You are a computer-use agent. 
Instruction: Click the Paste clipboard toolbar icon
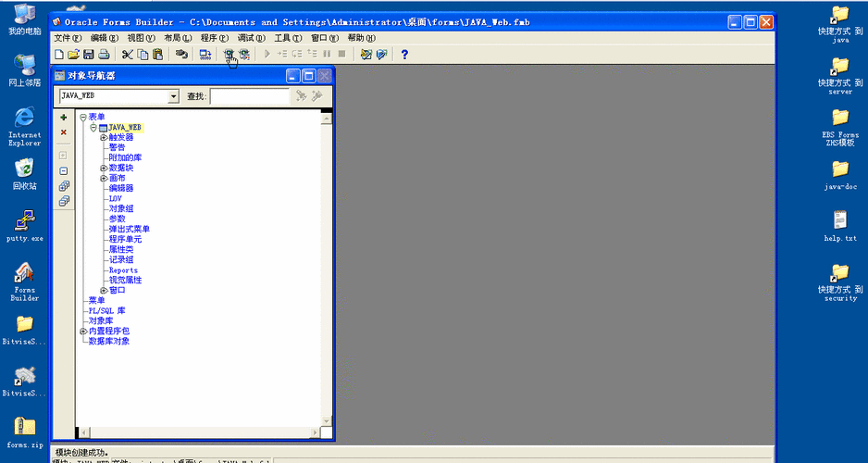pyautogui.click(x=157, y=55)
